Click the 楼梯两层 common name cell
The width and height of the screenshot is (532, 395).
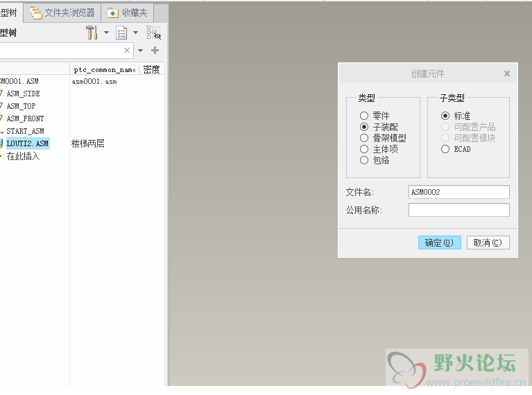tap(88, 143)
